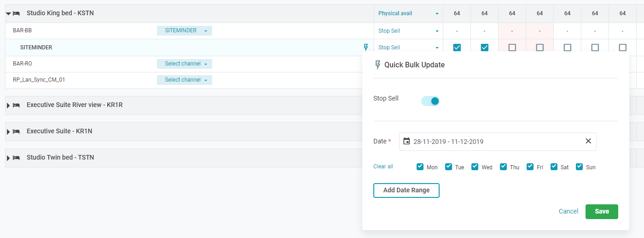644x238 pixels.
Task: Click bed icon beside Executive Suite River view
Action: click(16, 105)
